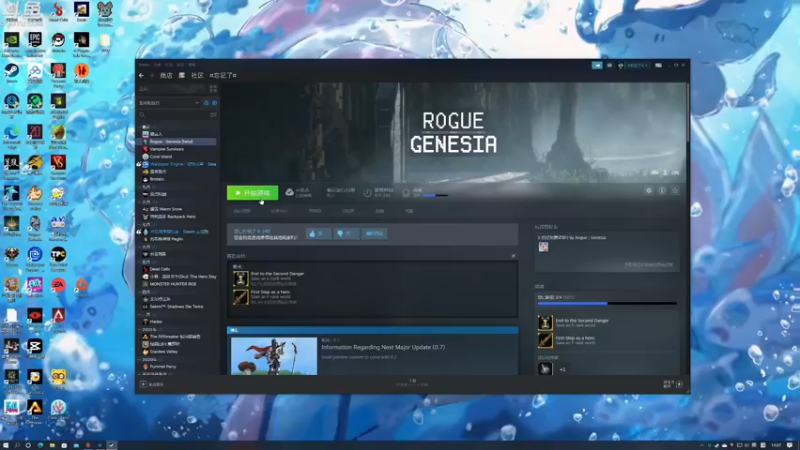Select Vampire Survivors in the game list
800x450 pixels.
(x=178, y=149)
